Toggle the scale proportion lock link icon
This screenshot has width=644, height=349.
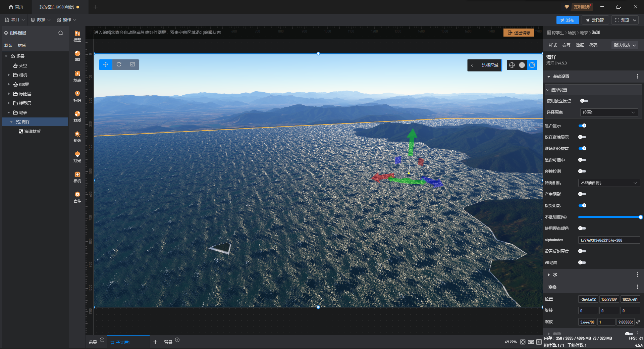click(638, 322)
